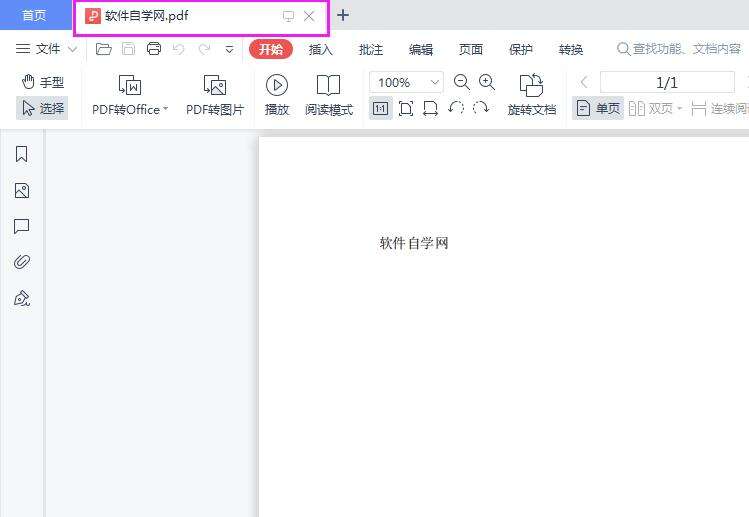Select the 编辑 ribbon tab
Viewport: 749px width, 517px height.
(421, 49)
